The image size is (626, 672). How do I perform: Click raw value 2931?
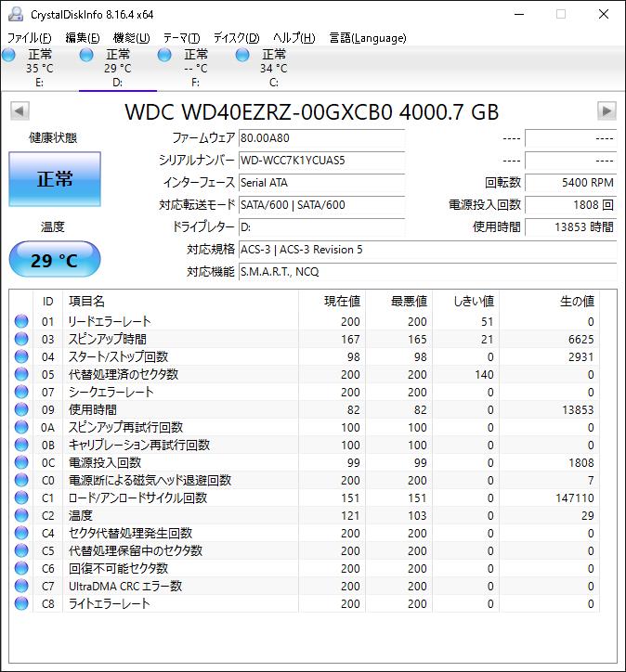coord(581,357)
